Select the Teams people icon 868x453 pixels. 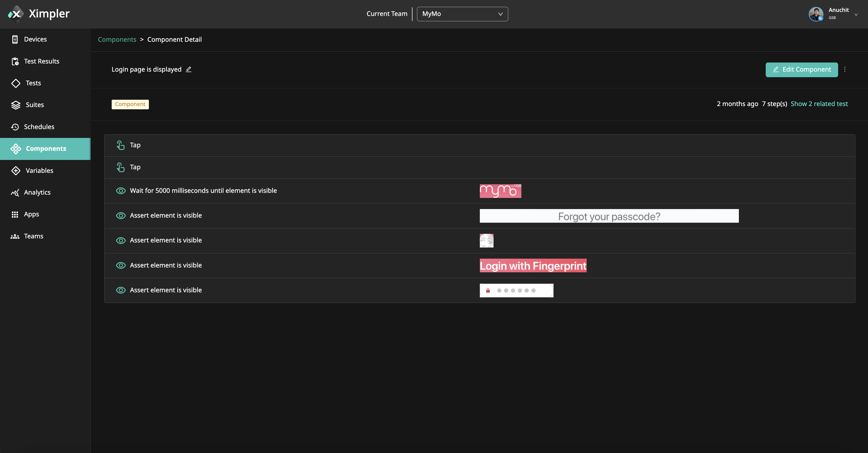click(x=15, y=236)
